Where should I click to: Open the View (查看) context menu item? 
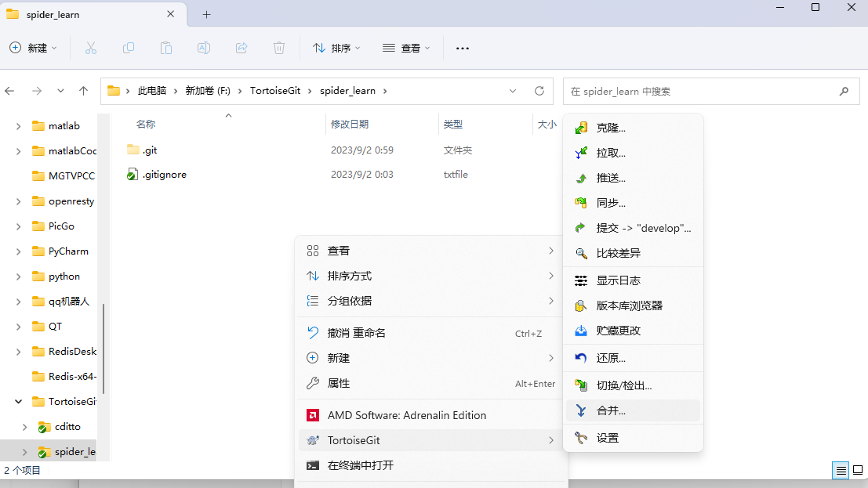click(x=430, y=251)
